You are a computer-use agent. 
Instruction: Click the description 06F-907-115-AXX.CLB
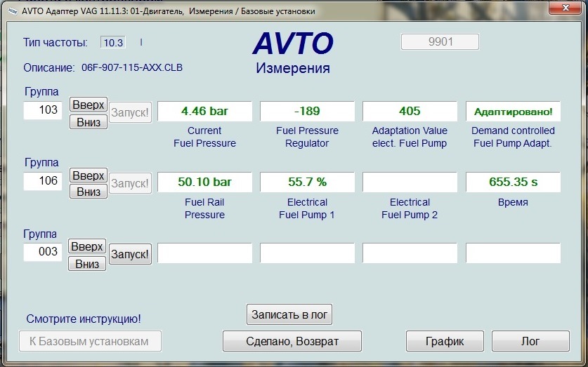click(x=132, y=67)
